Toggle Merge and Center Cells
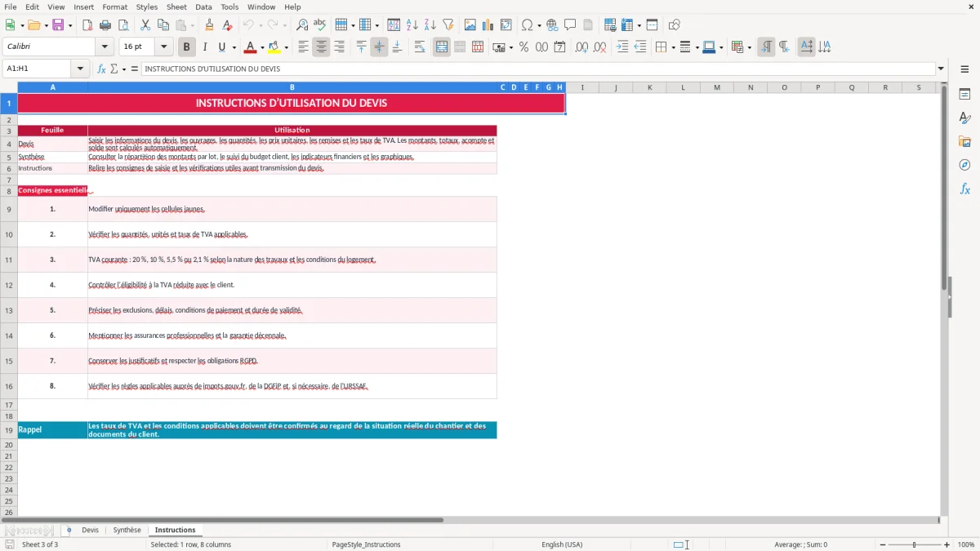980x551 pixels. click(x=442, y=47)
